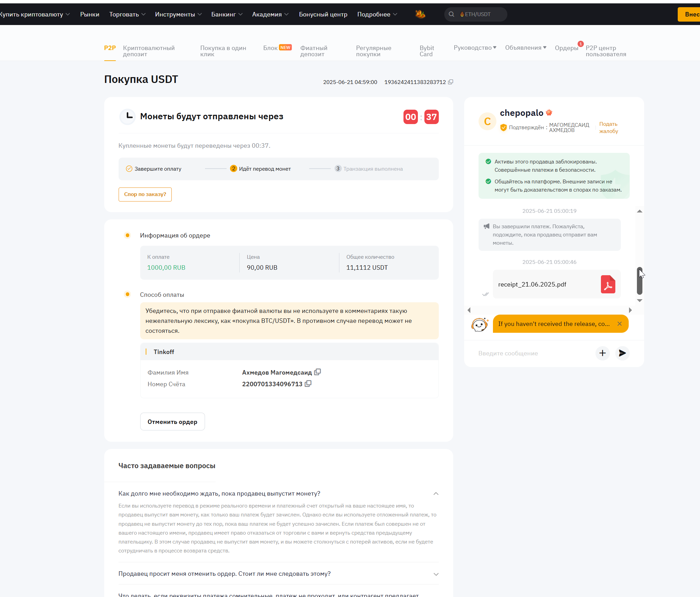
Task: Open the Ордеры tab
Action: click(x=566, y=48)
